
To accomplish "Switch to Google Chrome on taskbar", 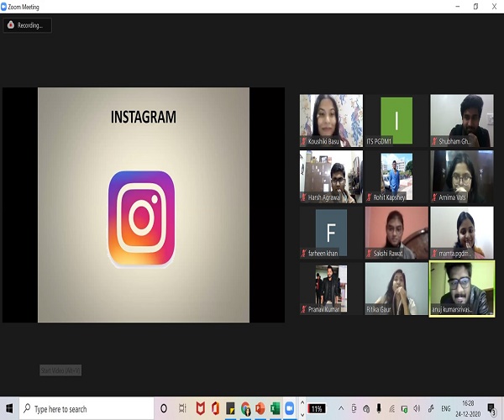I will [245, 408].
